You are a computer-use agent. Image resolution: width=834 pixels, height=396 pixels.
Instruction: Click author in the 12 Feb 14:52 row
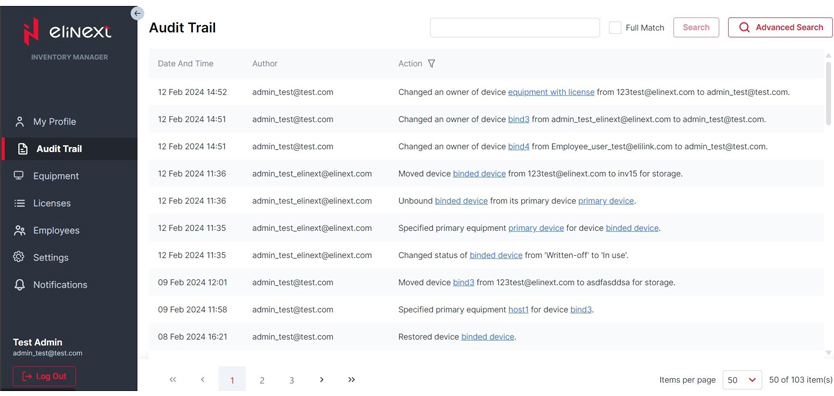[293, 92]
